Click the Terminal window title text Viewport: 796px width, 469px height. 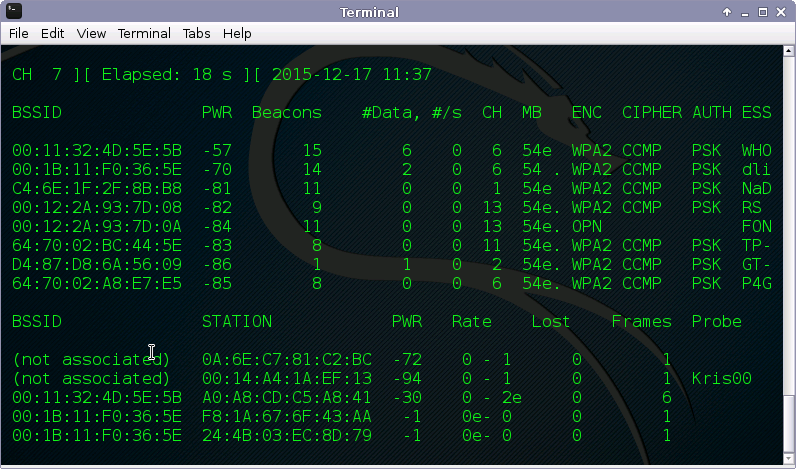pyautogui.click(x=369, y=12)
